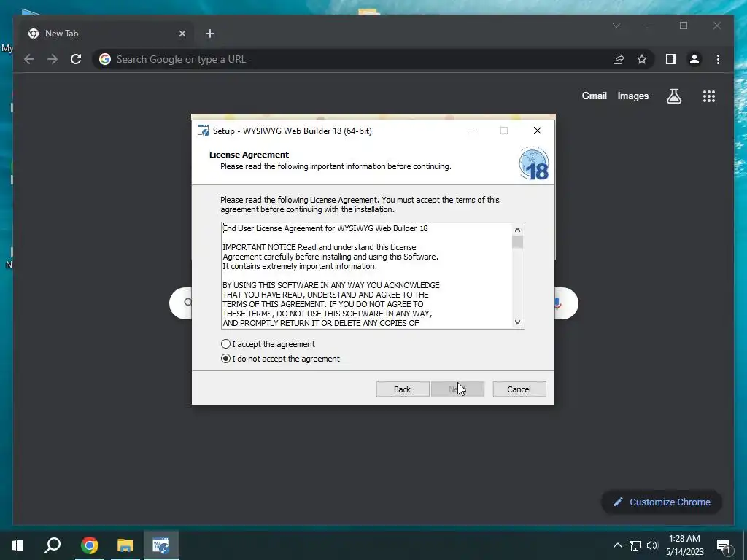Open a new Chrome tab with plus
Screen dimensions: 747x560
(x=210, y=34)
